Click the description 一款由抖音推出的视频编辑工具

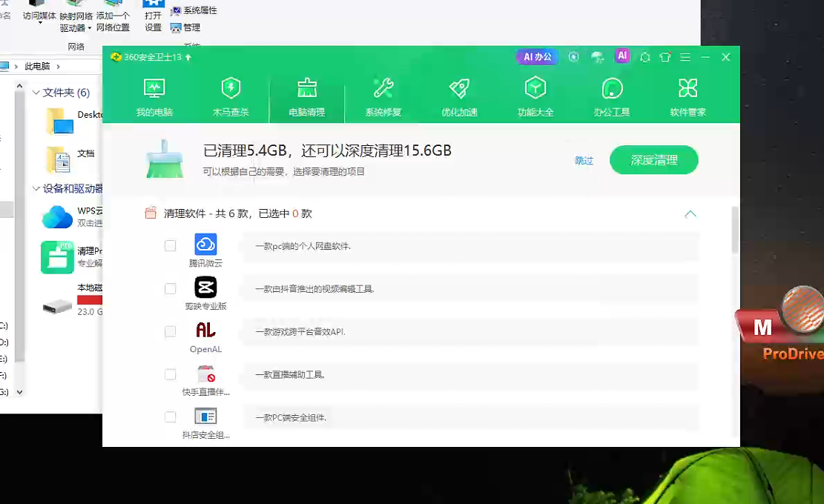(314, 289)
